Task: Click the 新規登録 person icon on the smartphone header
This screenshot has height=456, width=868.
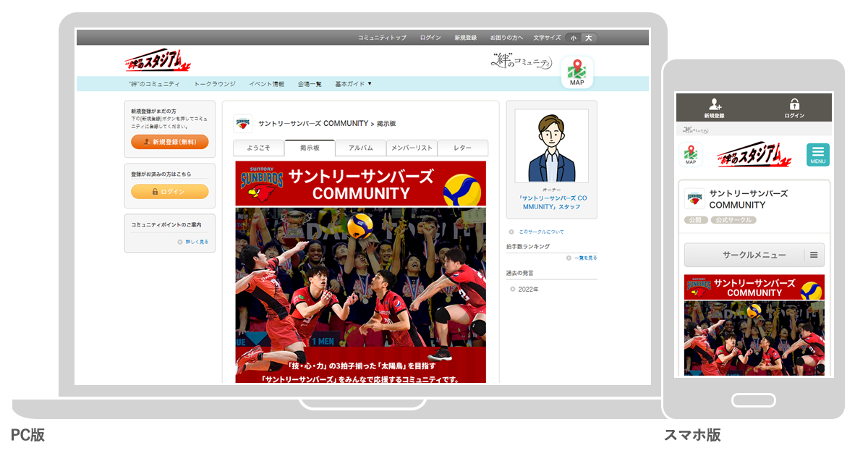Action: click(x=715, y=104)
